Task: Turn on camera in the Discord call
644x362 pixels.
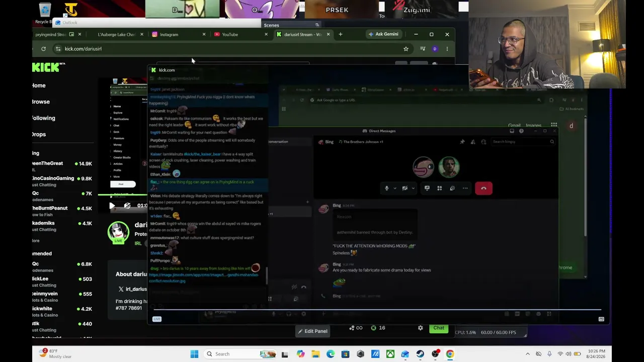Action: coord(405,188)
